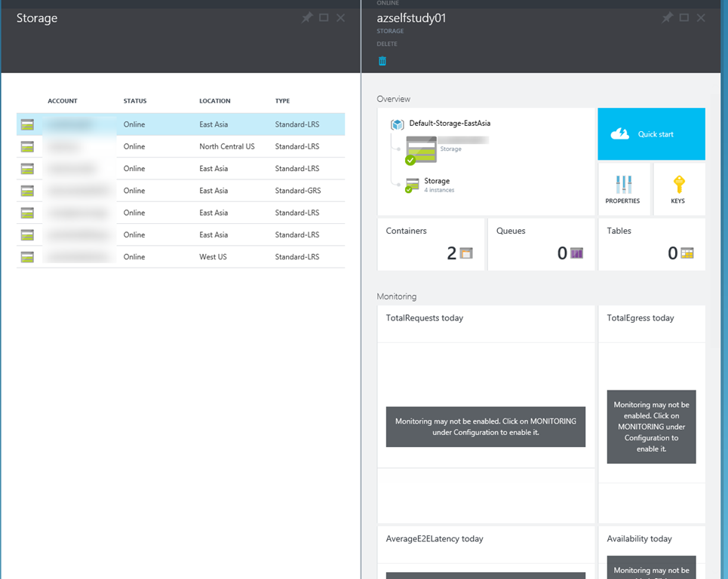Close the azselfstudy01 blade
The height and width of the screenshot is (579, 728).
click(x=701, y=17)
